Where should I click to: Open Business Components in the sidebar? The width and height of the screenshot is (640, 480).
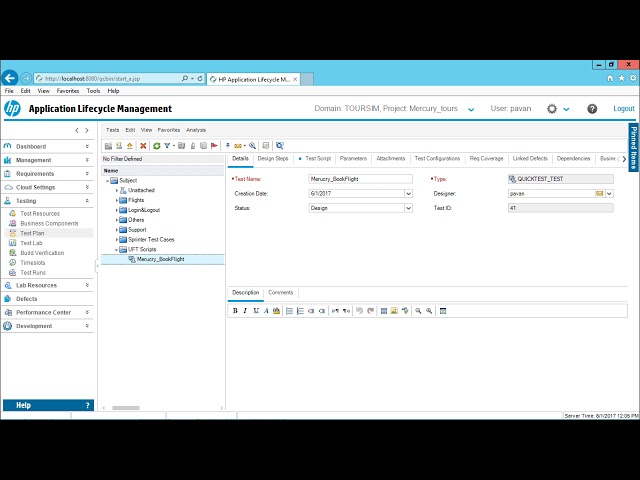pyautogui.click(x=49, y=223)
